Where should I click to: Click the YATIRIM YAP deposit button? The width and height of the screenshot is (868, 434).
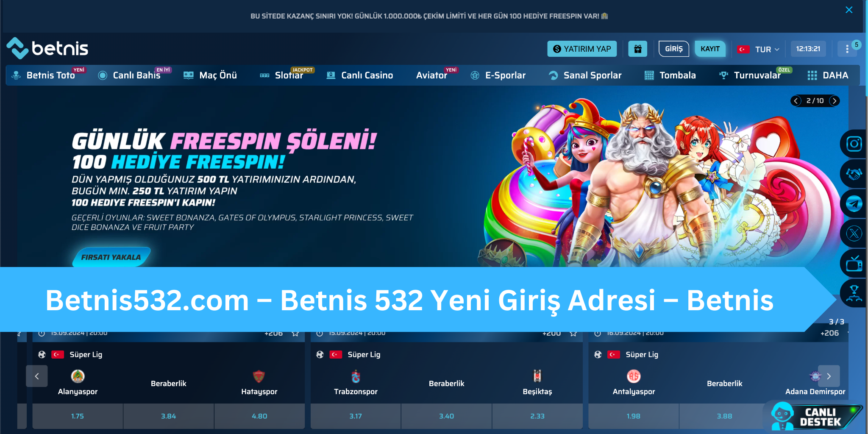click(x=582, y=49)
